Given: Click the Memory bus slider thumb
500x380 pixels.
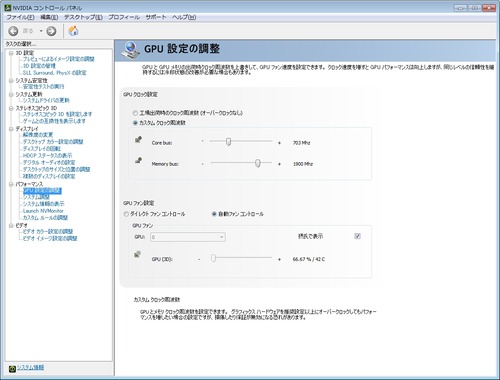Looking at the screenshot, I should 257,163.
